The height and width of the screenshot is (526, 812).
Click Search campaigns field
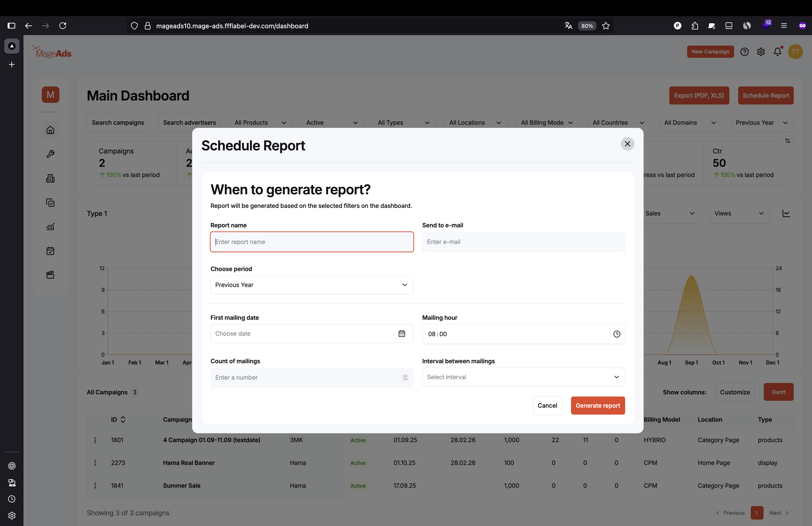coord(118,123)
